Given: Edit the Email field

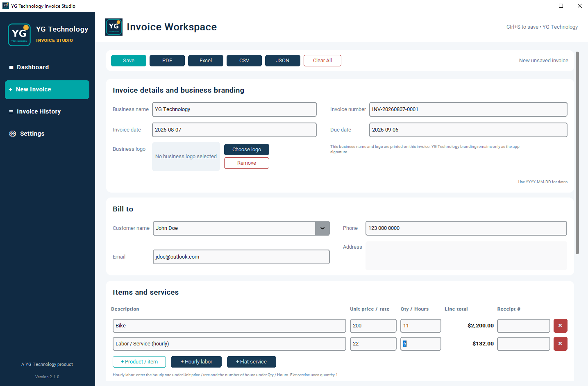Looking at the screenshot, I should tap(241, 257).
